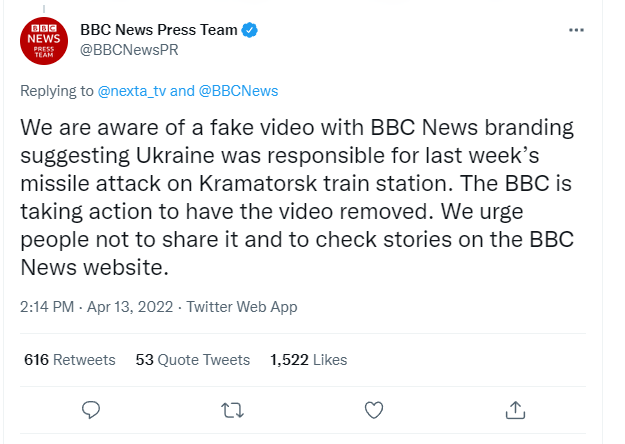View the 1,522 Likes list
625x444 pixels.
point(309,359)
